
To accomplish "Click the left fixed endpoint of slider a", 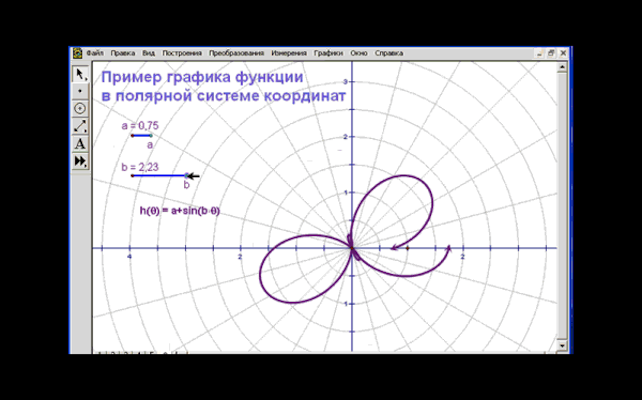I will 132,136.
